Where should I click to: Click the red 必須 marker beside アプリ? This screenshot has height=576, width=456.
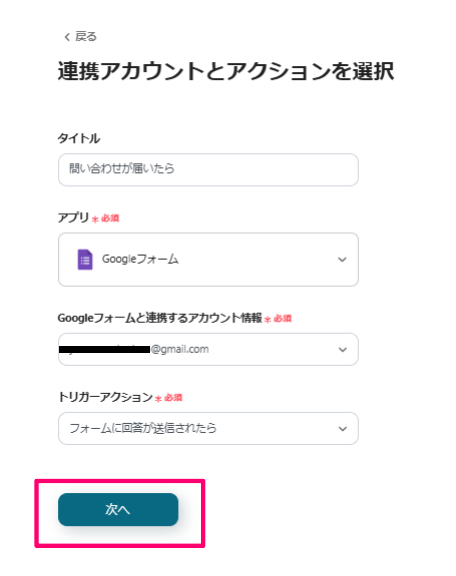coord(105,219)
